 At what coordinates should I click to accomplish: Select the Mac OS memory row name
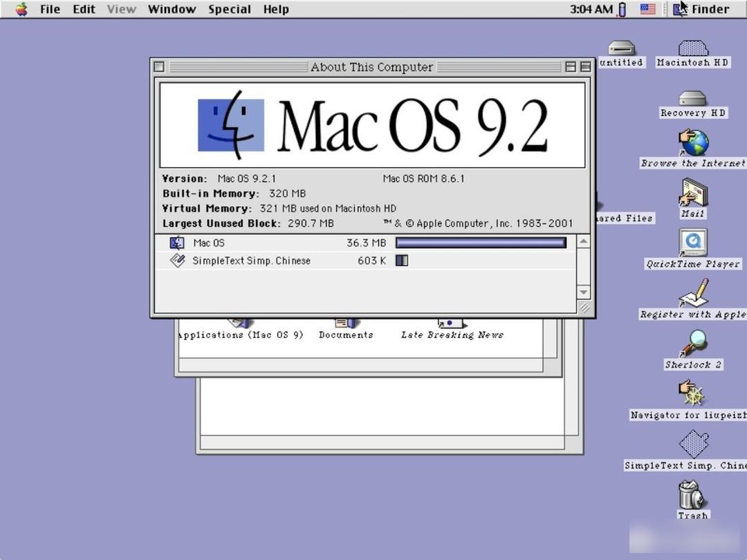point(209,243)
